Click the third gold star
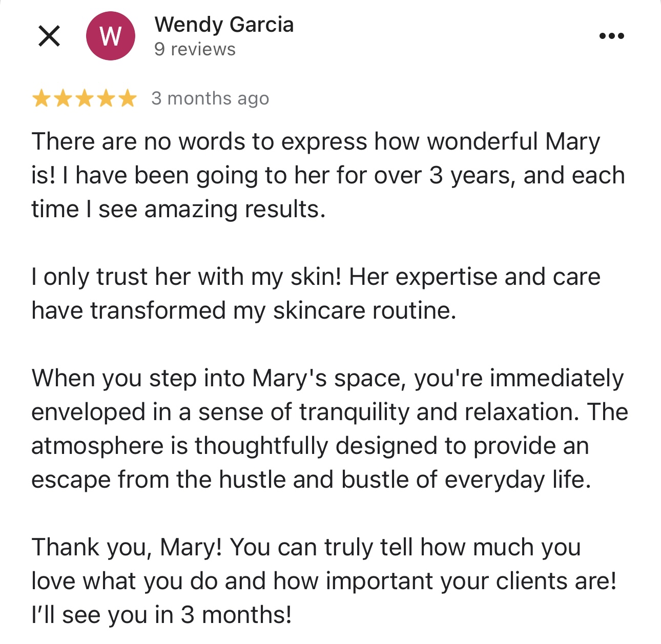 click(x=84, y=98)
